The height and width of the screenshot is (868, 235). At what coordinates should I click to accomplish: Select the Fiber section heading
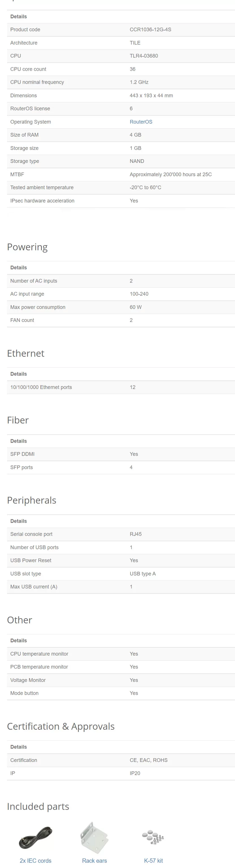click(x=18, y=420)
